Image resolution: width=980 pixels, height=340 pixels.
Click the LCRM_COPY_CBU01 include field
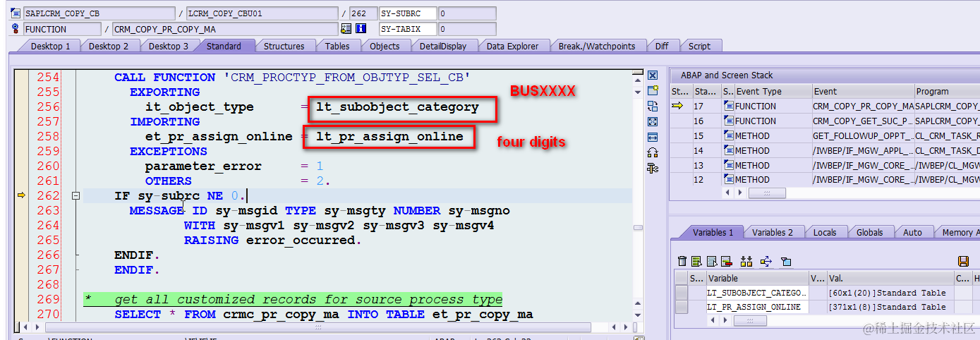262,13
